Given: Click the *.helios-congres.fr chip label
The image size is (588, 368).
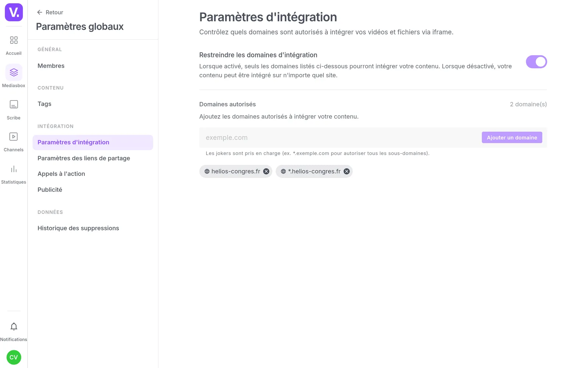Looking at the screenshot, I should 314,171.
